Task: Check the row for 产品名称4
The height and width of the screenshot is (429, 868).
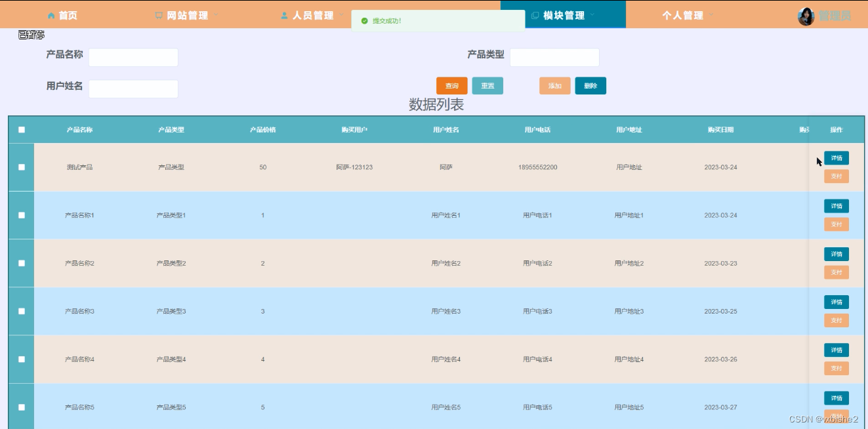Action: point(22,359)
